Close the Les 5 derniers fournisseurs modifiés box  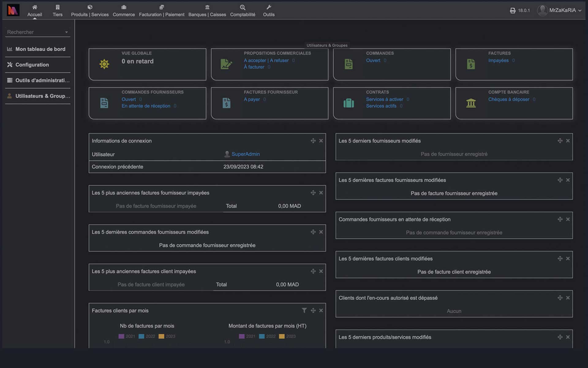(x=568, y=141)
